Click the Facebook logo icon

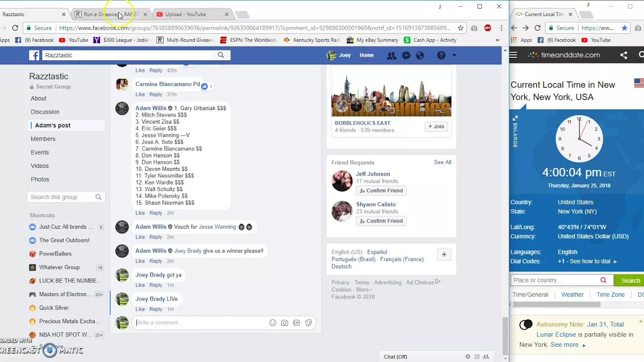coord(34,55)
